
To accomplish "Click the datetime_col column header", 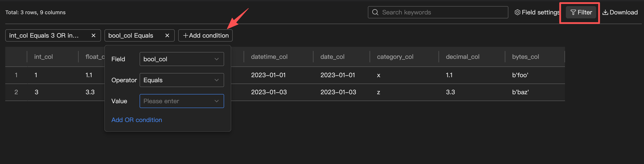I will click(269, 57).
